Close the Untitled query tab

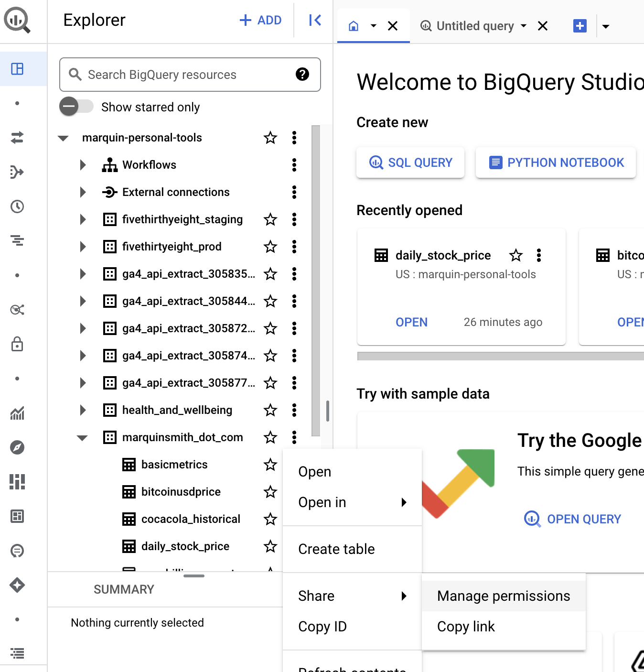click(x=543, y=26)
